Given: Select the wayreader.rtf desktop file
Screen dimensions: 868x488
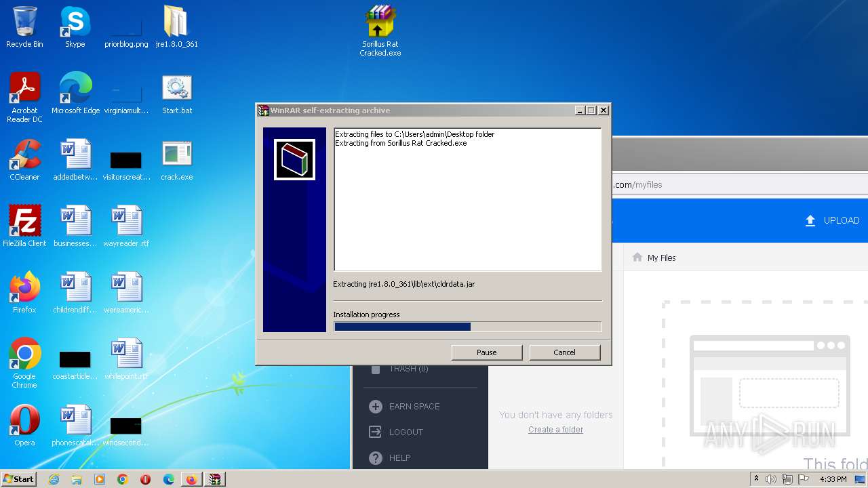Looking at the screenshot, I should click(126, 226).
